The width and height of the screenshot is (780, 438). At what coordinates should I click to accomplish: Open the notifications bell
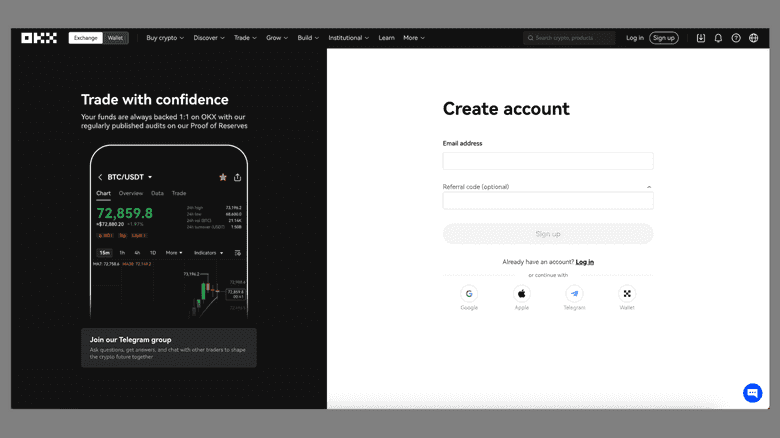coord(718,38)
